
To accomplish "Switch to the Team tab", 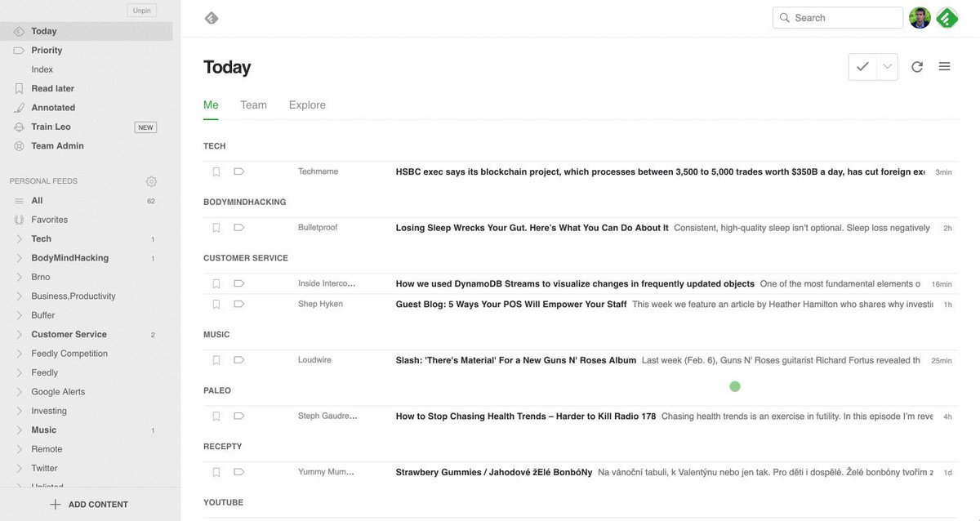I will click(x=253, y=105).
